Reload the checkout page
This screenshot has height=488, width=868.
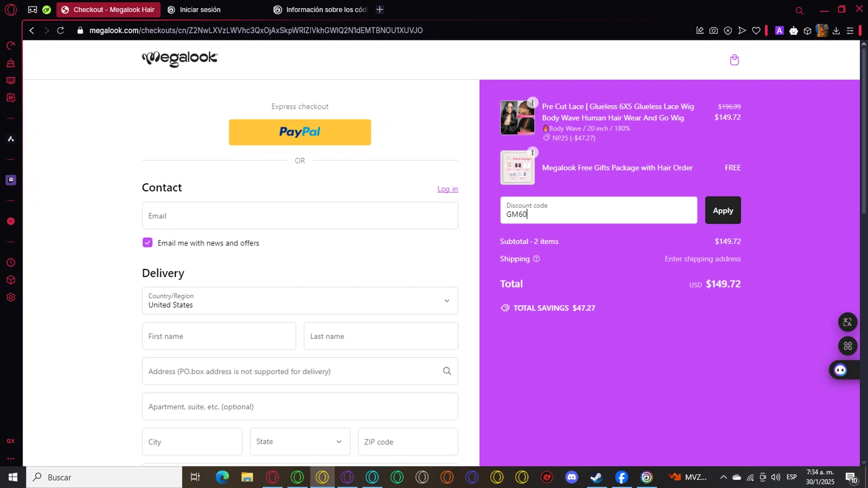point(61,31)
